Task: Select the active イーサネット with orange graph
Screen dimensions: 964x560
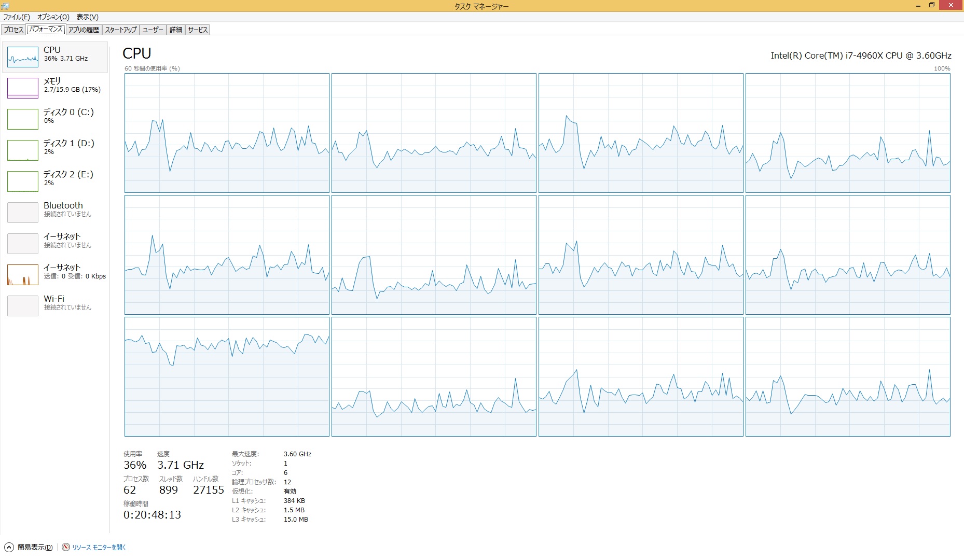Action: pos(55,274)
